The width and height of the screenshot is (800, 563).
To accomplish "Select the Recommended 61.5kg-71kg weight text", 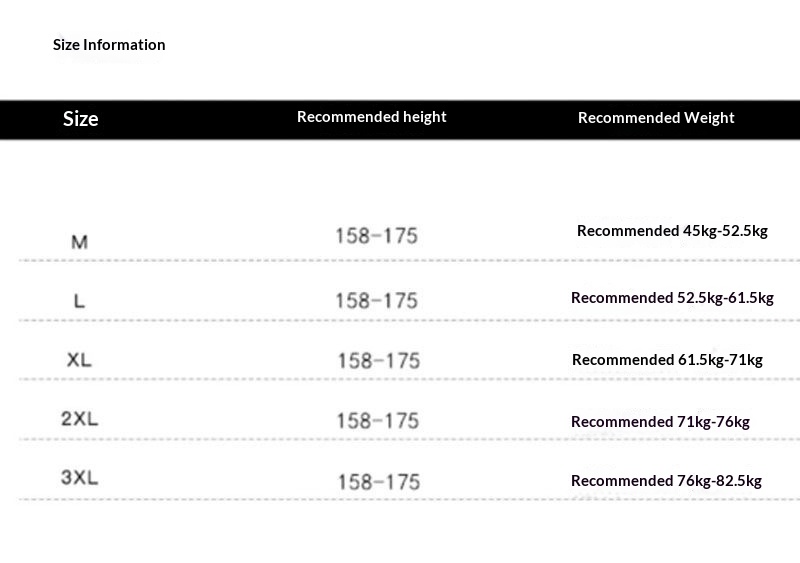I will coord(667,360).
